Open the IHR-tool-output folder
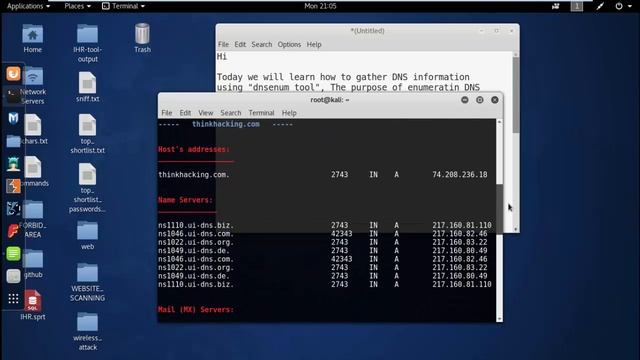 pos(87,43)
